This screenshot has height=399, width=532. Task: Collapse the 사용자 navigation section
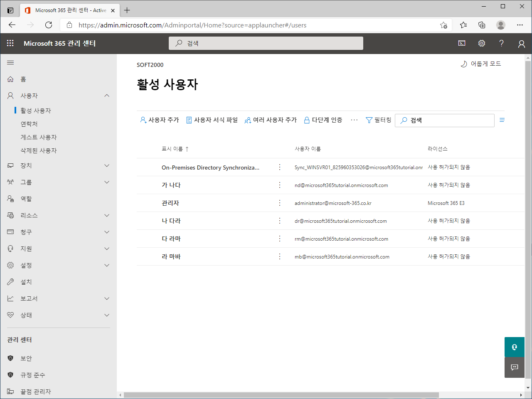point(107,96)
